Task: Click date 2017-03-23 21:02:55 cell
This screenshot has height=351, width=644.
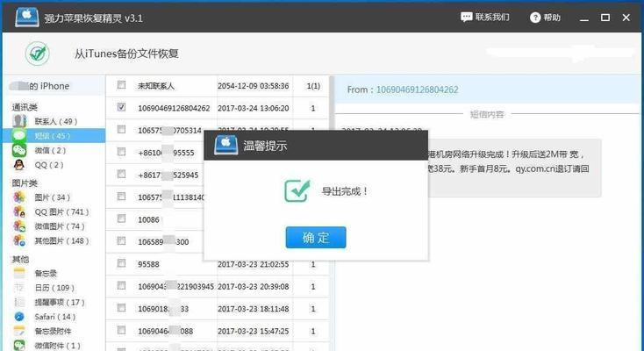Action: coord(253,264)
